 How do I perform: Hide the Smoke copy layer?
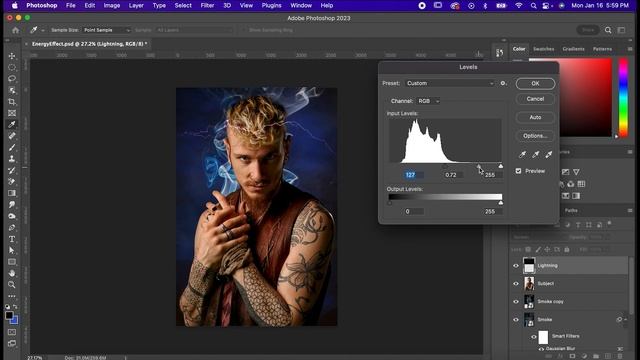[516, 302]
